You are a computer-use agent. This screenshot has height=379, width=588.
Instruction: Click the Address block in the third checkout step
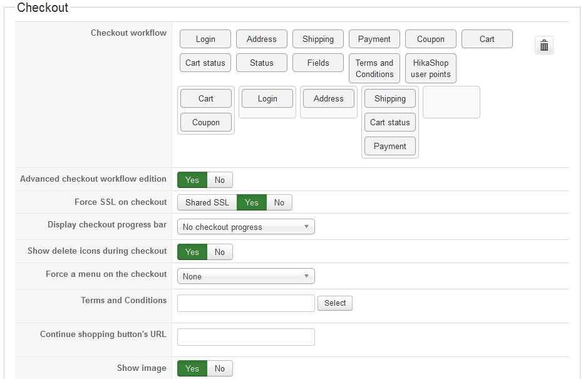(x=329, y=98)
